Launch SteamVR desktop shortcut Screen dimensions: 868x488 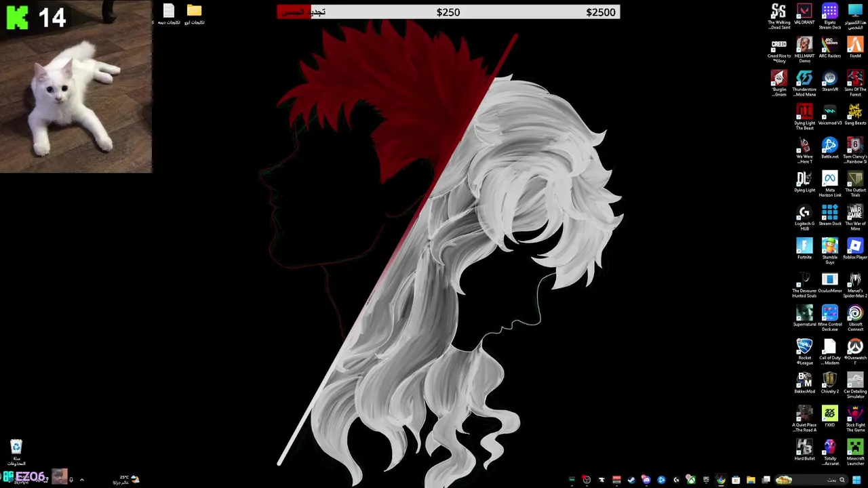830,81
